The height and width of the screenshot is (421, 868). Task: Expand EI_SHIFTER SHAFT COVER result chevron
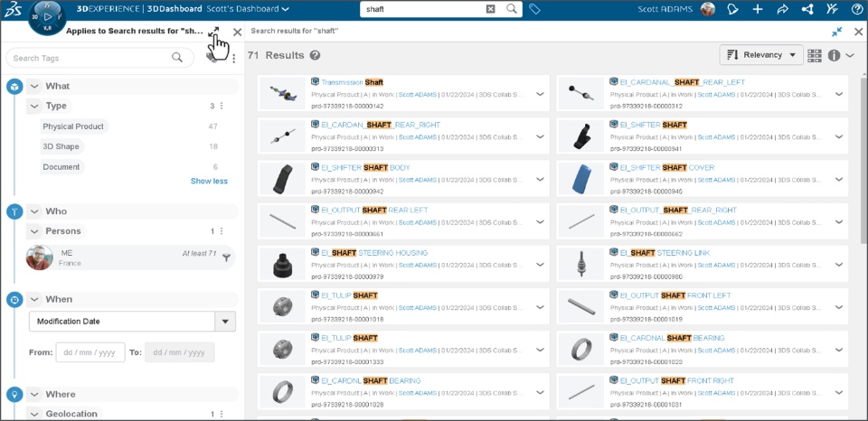pyautogui.click(x=839, y=179)
